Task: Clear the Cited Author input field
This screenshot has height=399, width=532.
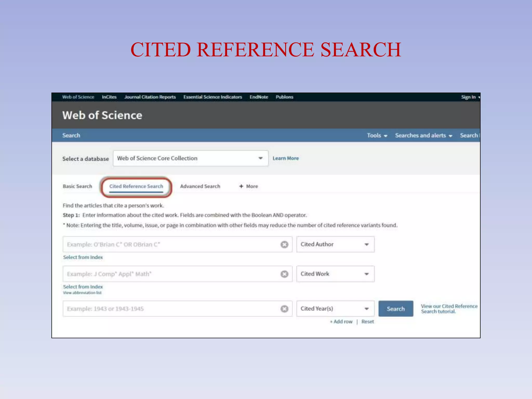Action: click(284, 244)
